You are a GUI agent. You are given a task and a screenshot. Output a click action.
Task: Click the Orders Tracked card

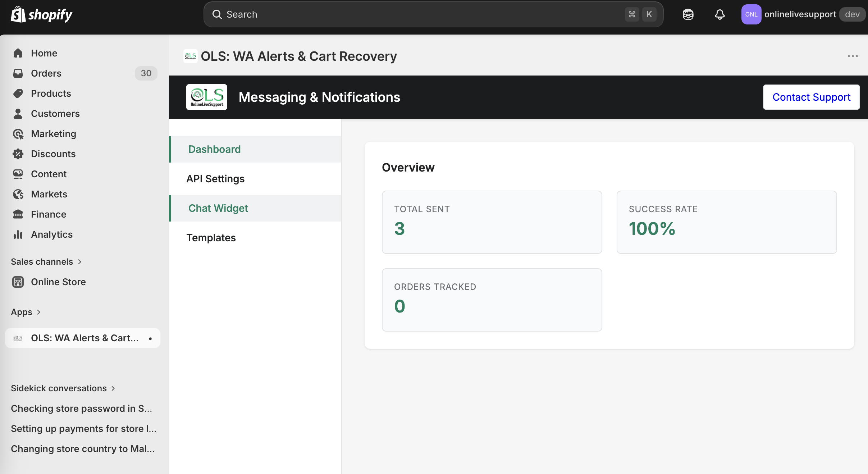[x=492, y=300]
